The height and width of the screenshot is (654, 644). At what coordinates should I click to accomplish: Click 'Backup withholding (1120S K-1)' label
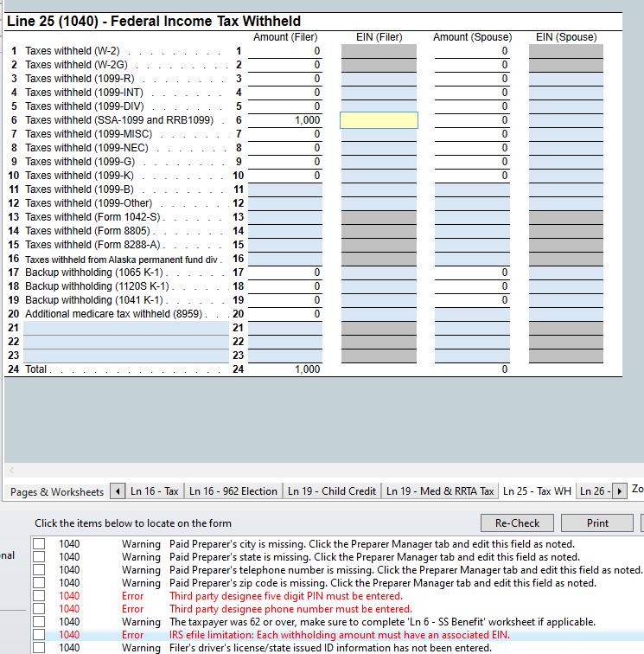click(97, 286)
